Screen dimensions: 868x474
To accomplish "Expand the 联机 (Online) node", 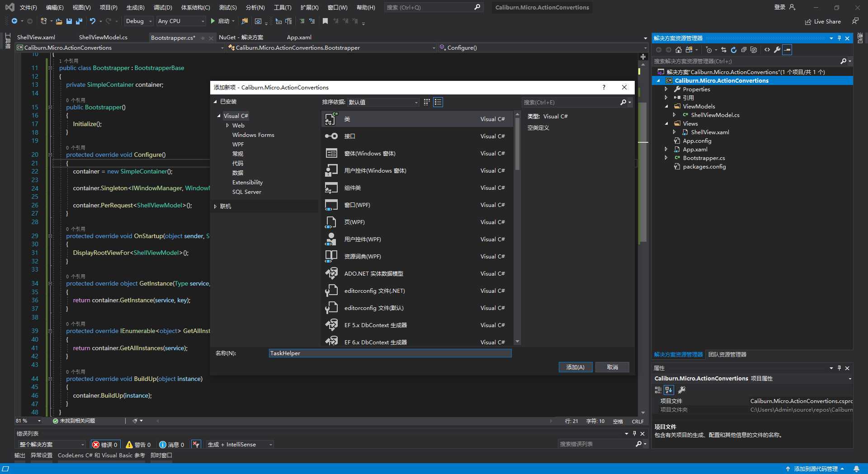I will [x=215, y=206].
